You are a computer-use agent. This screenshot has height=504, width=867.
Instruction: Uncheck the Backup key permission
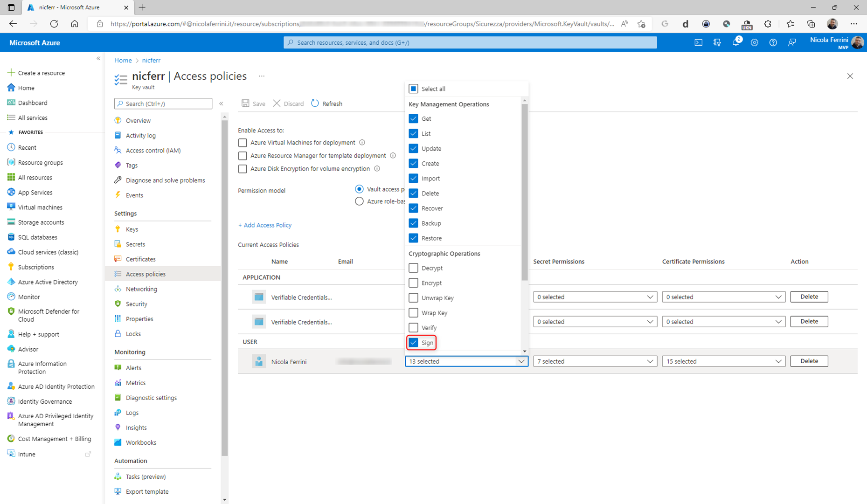coord(413,223)
